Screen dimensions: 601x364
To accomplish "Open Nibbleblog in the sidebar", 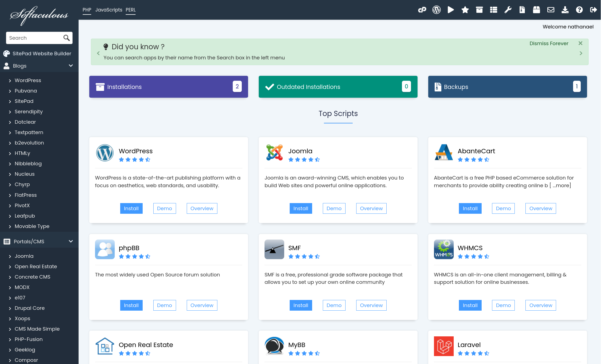I will (x=28, y=164).
